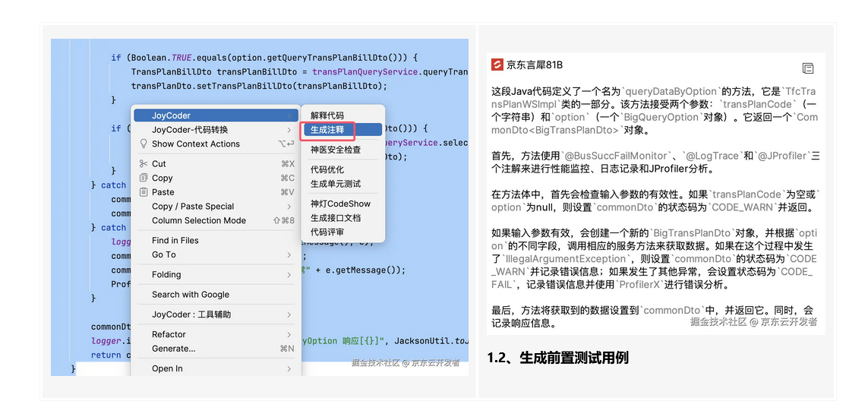
Task: Open the JoyCoder context menu entry
Action: click(x=216, y=115)
